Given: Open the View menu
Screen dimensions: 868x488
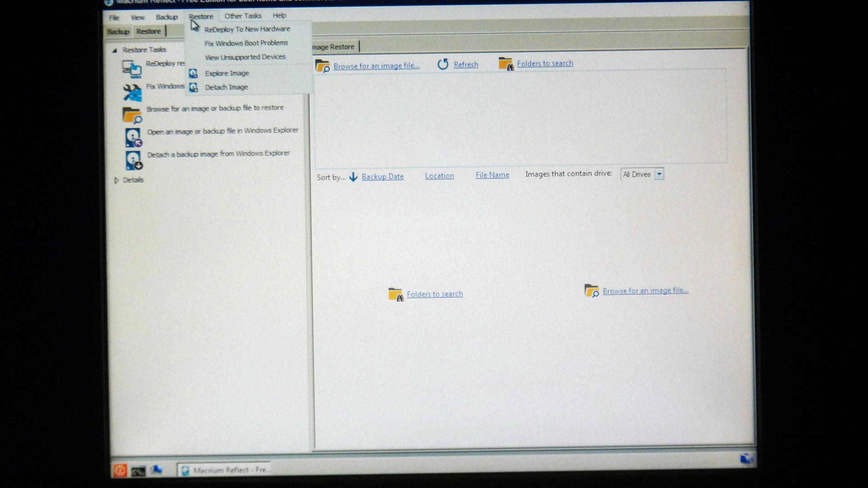Looking at the screenshot, I should pos(137,18).
